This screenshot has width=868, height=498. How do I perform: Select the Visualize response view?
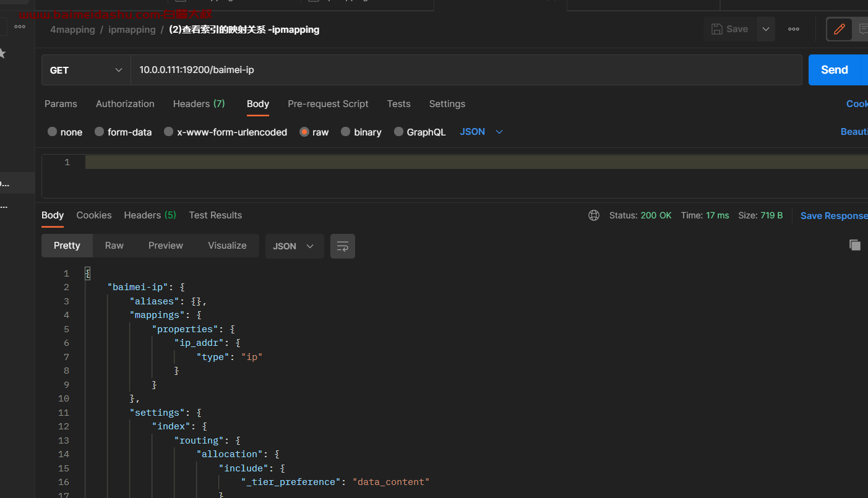point(227,246)
